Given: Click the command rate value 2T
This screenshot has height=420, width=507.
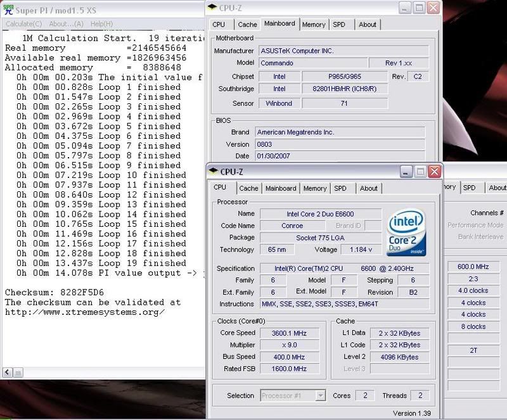Looking at the screenshot, I should tap(473, 350).
